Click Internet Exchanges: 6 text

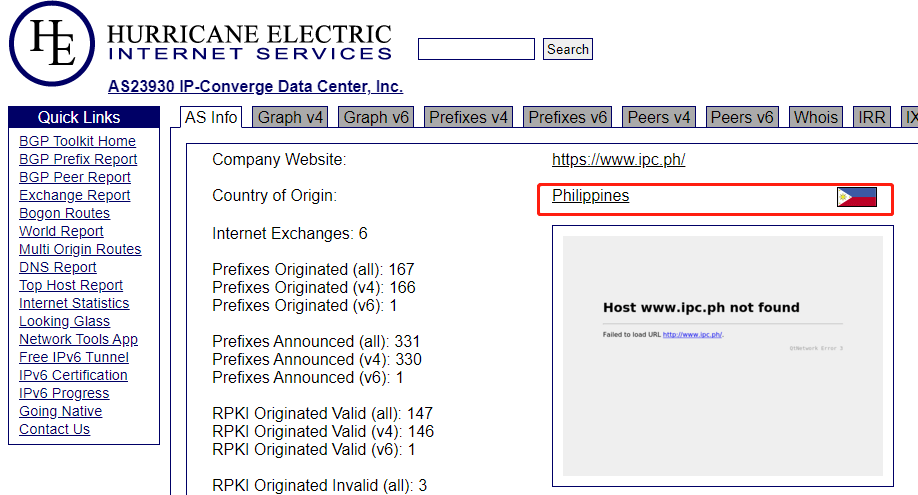coord(290,234)
